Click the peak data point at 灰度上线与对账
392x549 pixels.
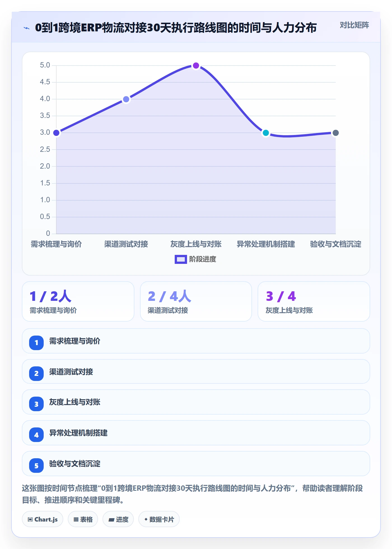(196, 66)
